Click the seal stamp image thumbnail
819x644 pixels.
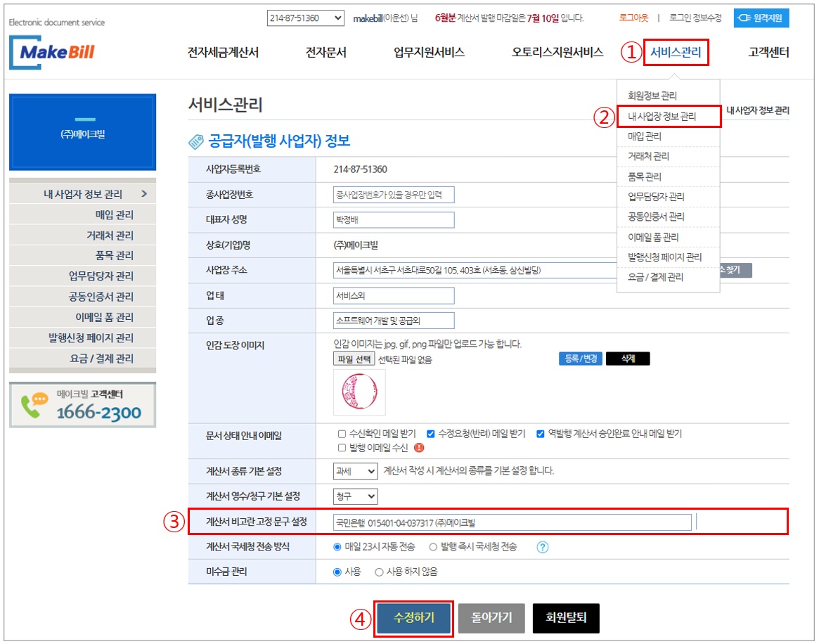pyautogui.click(x=359, y=392)
